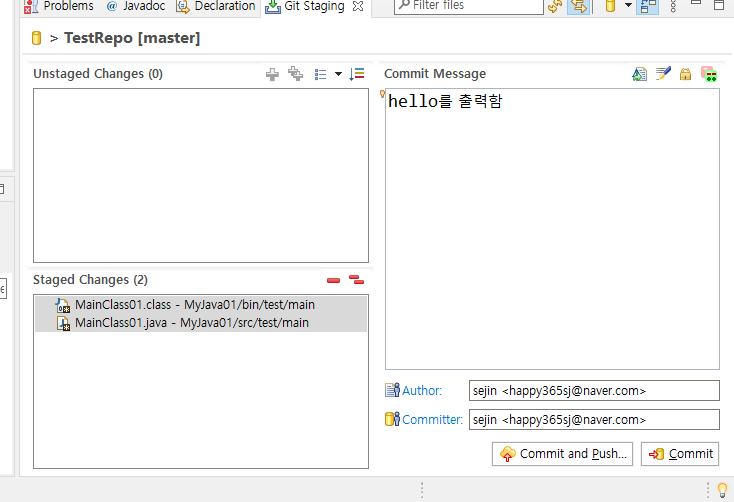Click the TestRepo repository icon in header
Viewport: 734px width, 502px height.
tap(37, 38)
